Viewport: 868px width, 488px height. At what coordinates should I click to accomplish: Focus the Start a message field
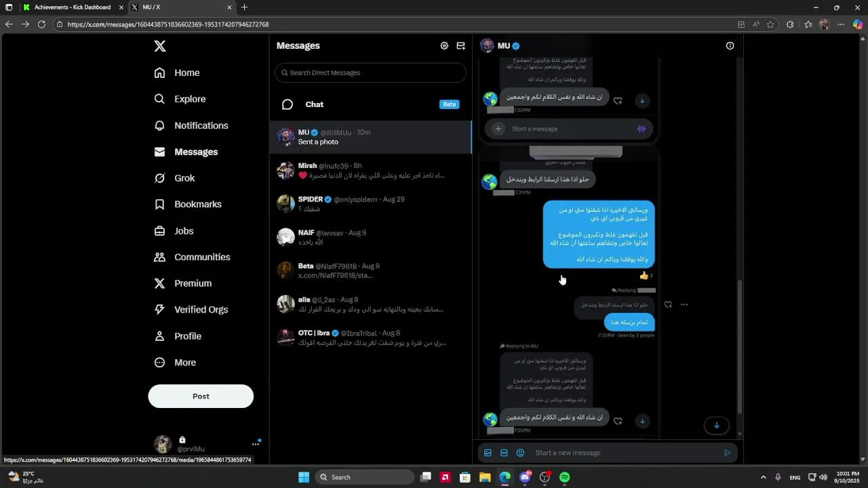[570, 129]
